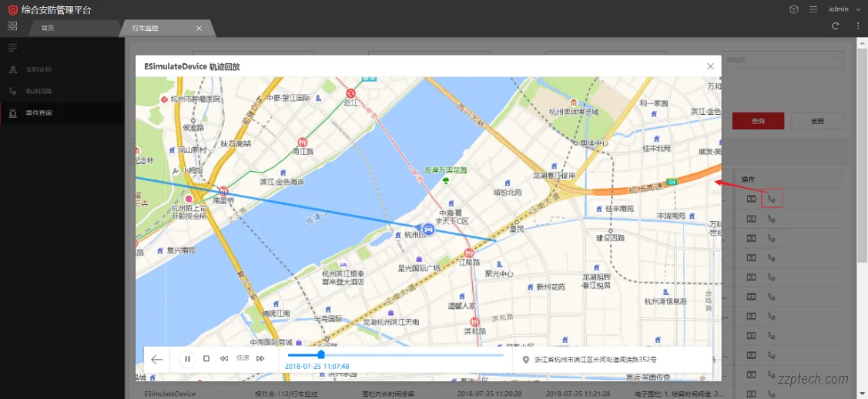Click the playback timeline slider handle

pyautogui.click(x=321, y=355)
